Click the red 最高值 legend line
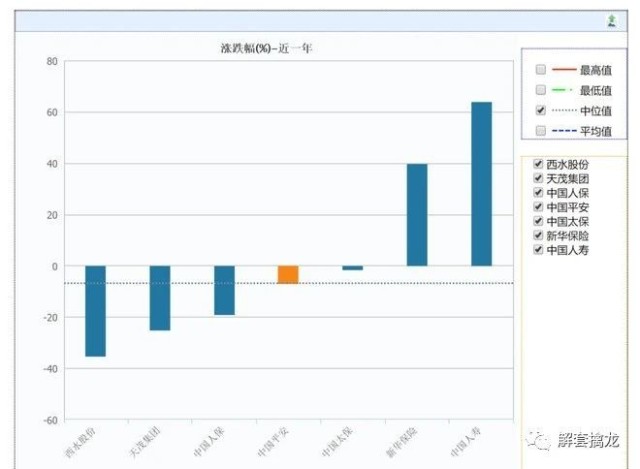640x469 pixels. [x=564, y=70]
